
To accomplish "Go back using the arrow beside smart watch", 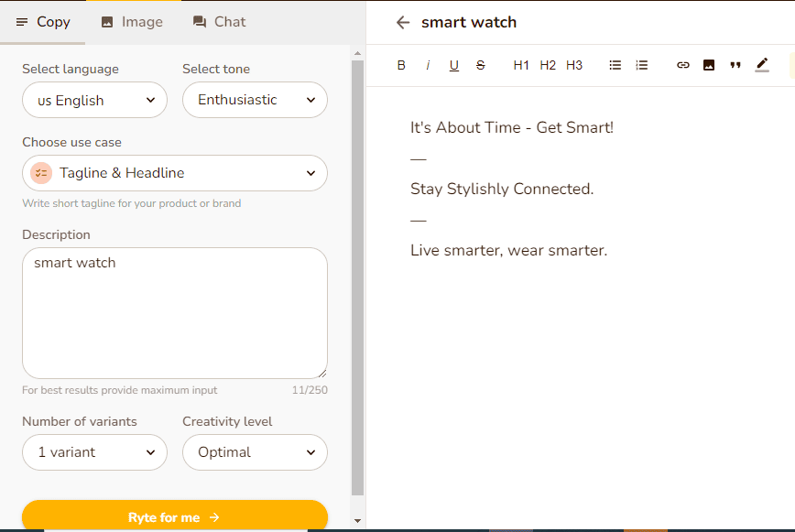I will pyautogui.click(x=402, y=22).
